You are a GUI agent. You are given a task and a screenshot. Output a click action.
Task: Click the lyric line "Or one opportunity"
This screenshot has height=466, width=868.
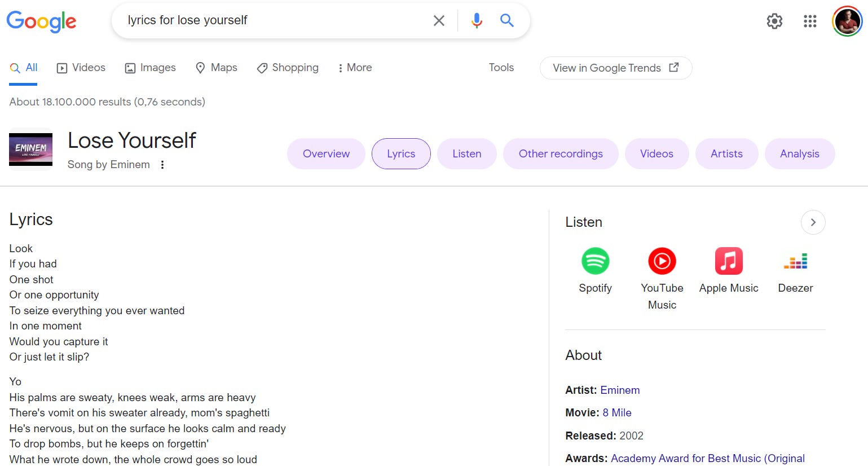(54, 295)
